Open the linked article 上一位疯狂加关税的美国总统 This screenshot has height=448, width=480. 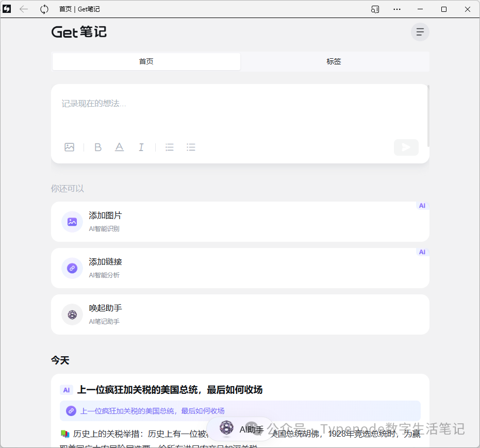pyautogui.click(x=152, y=411)
